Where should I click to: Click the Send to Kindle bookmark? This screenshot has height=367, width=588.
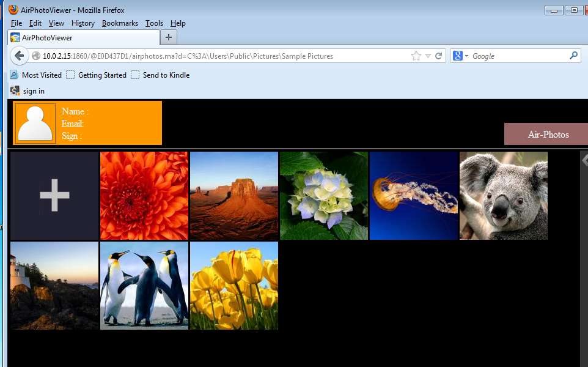pyautogui.click(x=161, y=75)
